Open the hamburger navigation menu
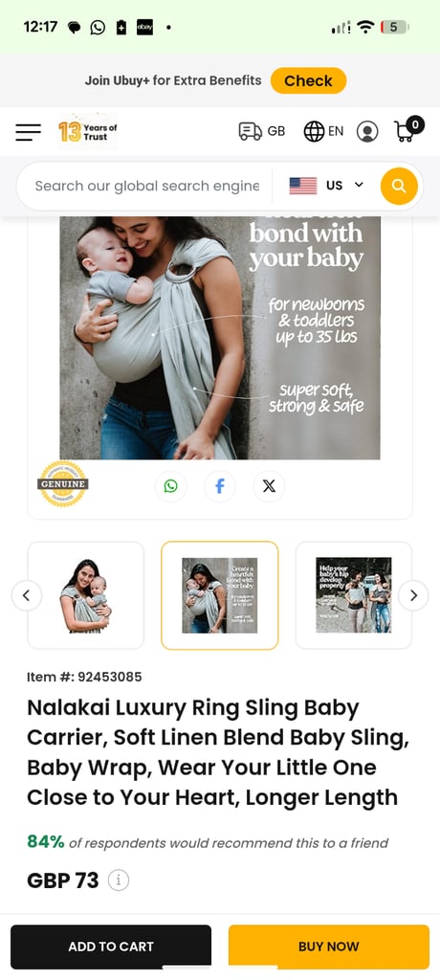Image resolution: width=440 pixels, height=980 pixels. pyautogui.click(x=28, y=132)
